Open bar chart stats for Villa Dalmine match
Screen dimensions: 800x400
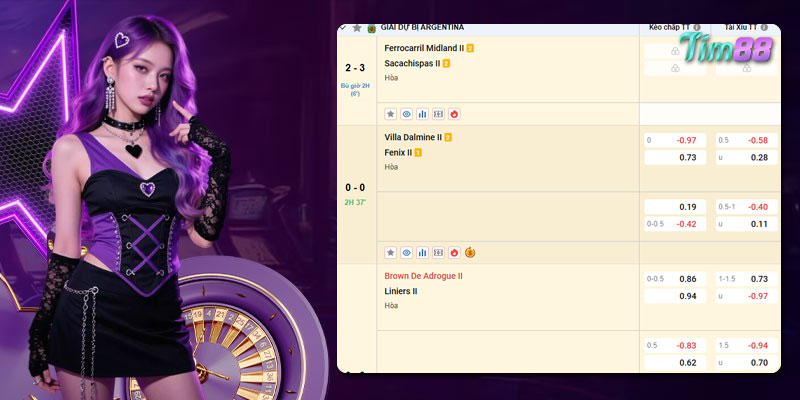422,253
